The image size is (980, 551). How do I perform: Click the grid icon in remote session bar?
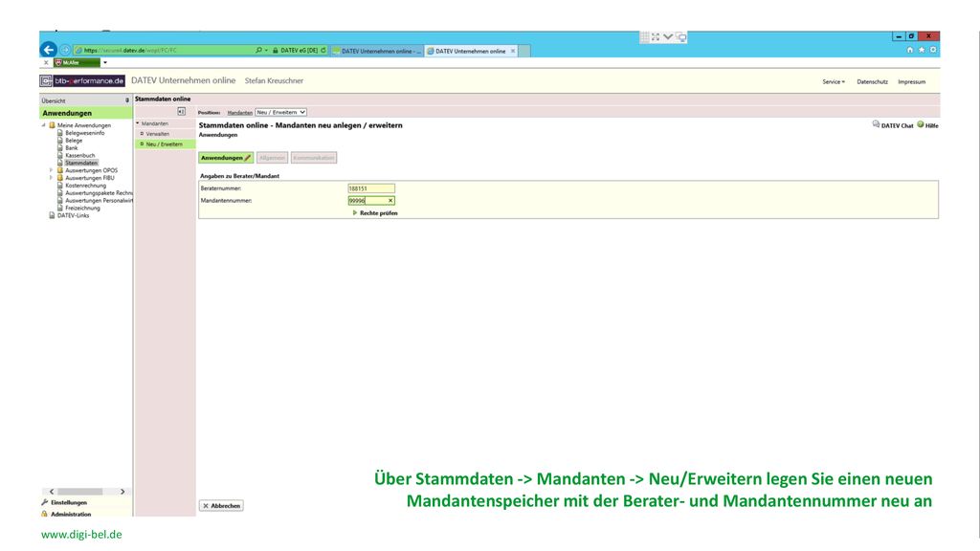click(644, 37)
